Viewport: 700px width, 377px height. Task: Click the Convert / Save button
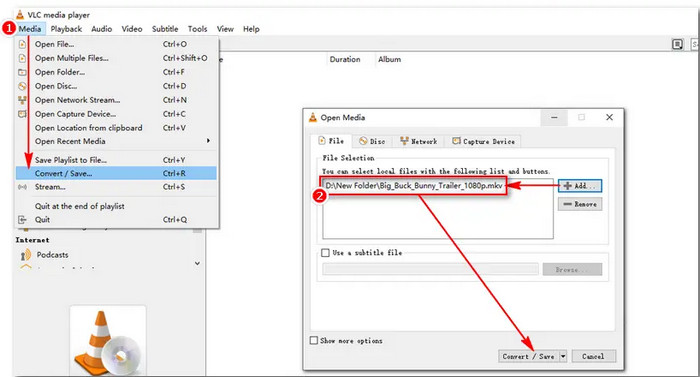[528, 356]
